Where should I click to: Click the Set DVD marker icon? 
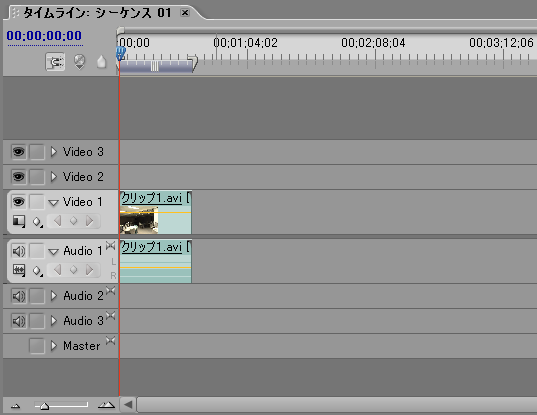click(79, 62)
